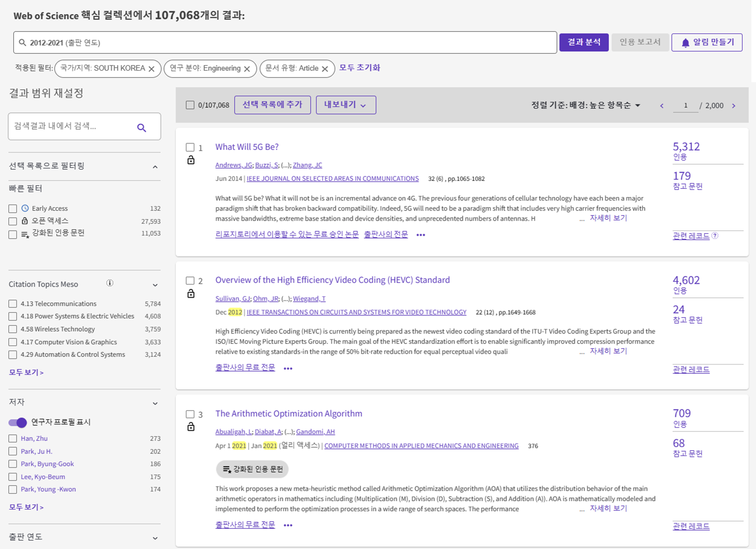This screenshot has height=549, width=756.
Task: Click author link Wiegand, T
Action: 309,298
